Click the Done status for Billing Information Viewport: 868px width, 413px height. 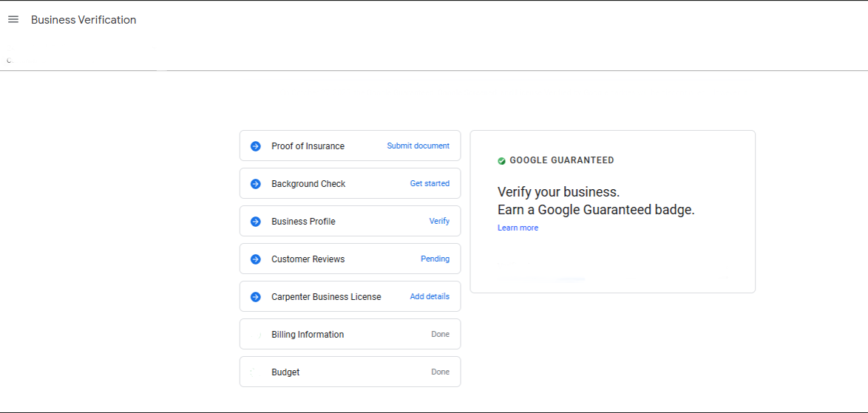click(440, 335)
